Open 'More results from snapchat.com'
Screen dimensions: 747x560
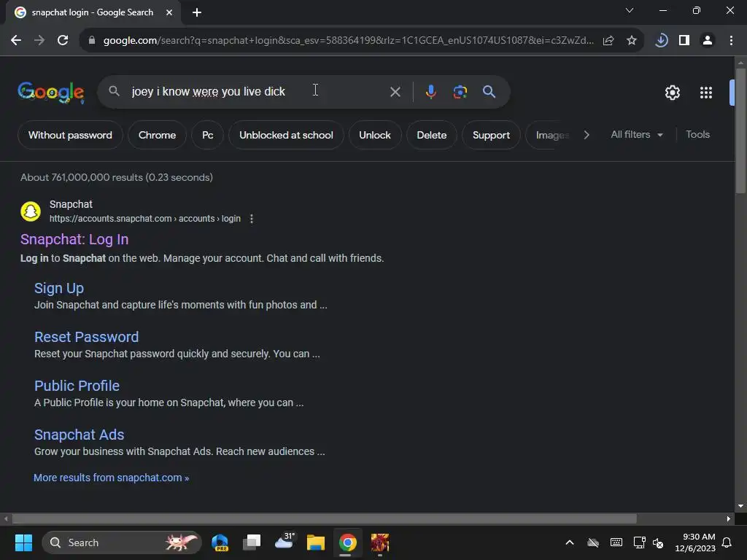pyautogui.click(x=111, y=478)
